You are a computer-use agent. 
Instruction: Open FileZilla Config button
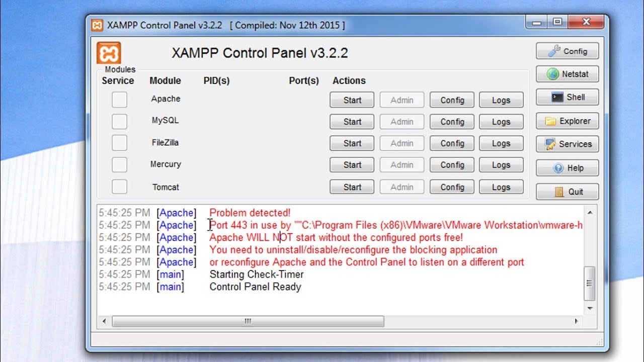click(452, 143)
